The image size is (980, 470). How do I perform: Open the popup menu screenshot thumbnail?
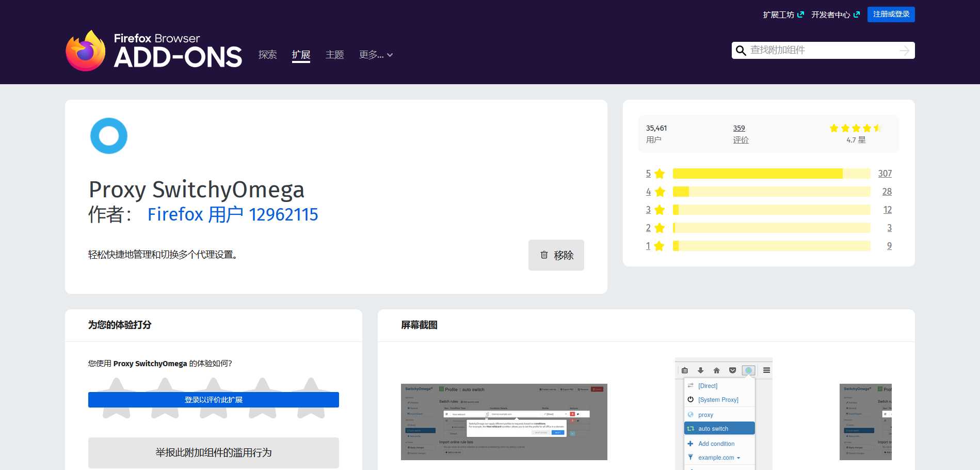coord(724,414)
